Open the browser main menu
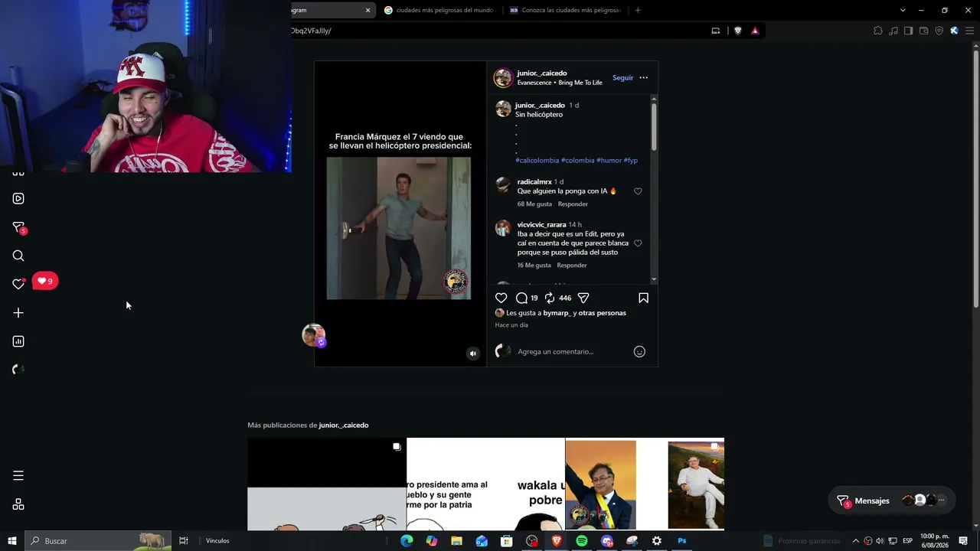The width and height of the screenshot is (980, 551). pyautogui.click(x=969, y=31)
